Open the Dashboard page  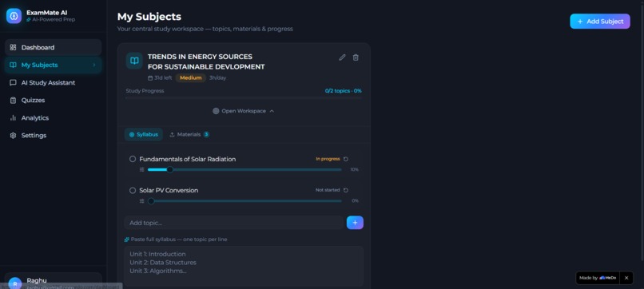coord(53,47)
